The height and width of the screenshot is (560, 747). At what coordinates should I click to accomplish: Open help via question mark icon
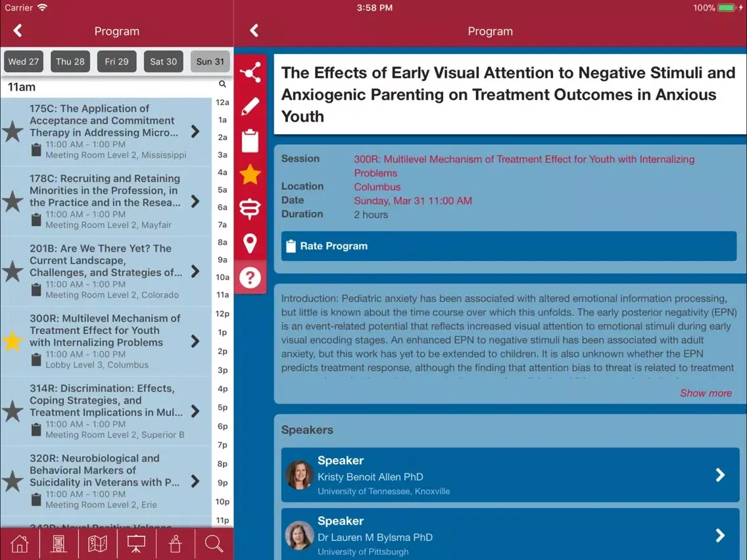[250, 277]
